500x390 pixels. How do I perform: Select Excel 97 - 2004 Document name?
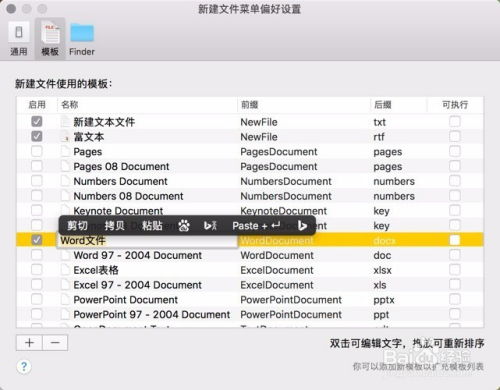(138, 285)
